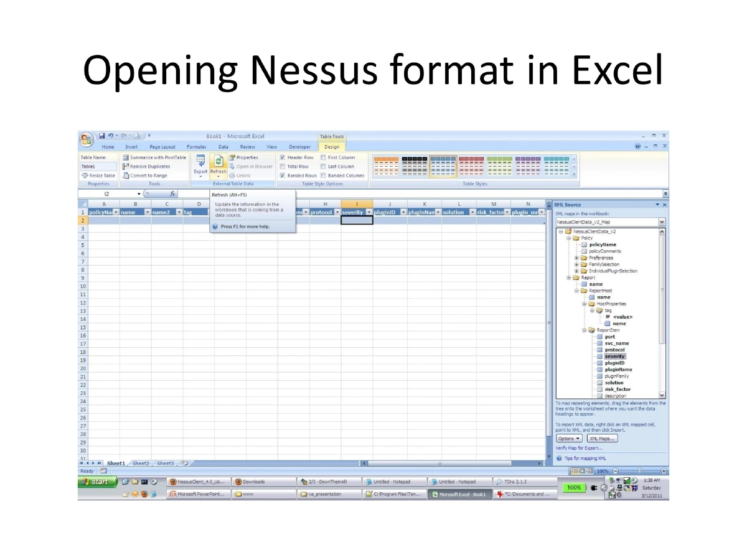Open the XML maps workbook dropdown

(x=662, y=222)
